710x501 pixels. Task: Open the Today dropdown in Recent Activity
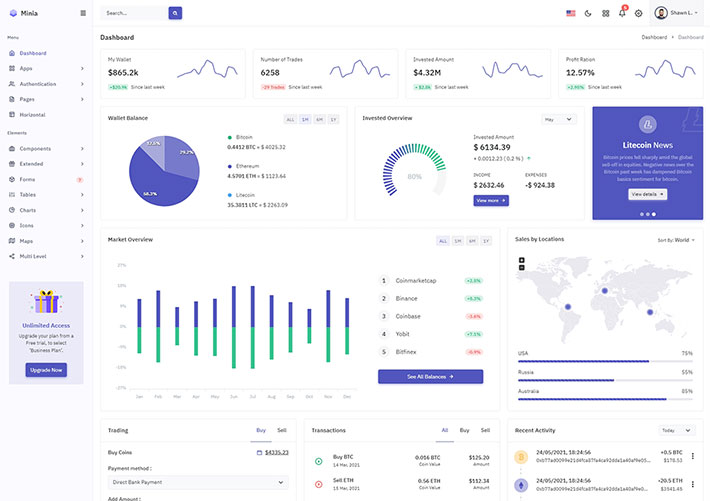(x=676, y=430)
